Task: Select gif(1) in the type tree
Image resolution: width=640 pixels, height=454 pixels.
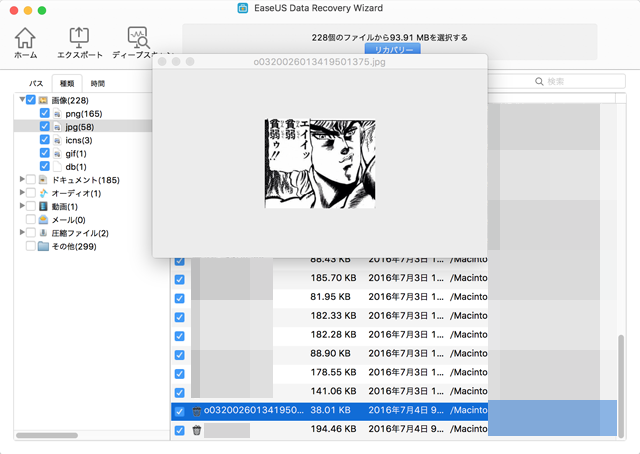Action: tap(76, 154)
